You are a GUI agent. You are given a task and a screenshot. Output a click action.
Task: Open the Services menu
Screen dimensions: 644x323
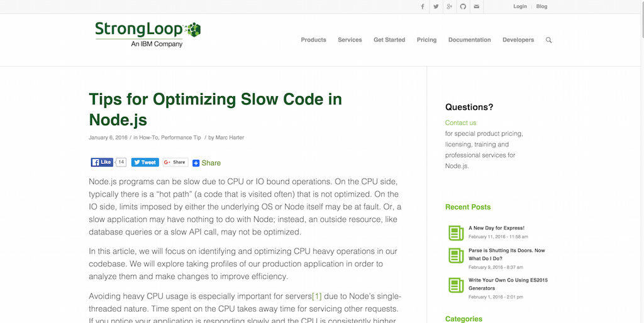[350, 40]
